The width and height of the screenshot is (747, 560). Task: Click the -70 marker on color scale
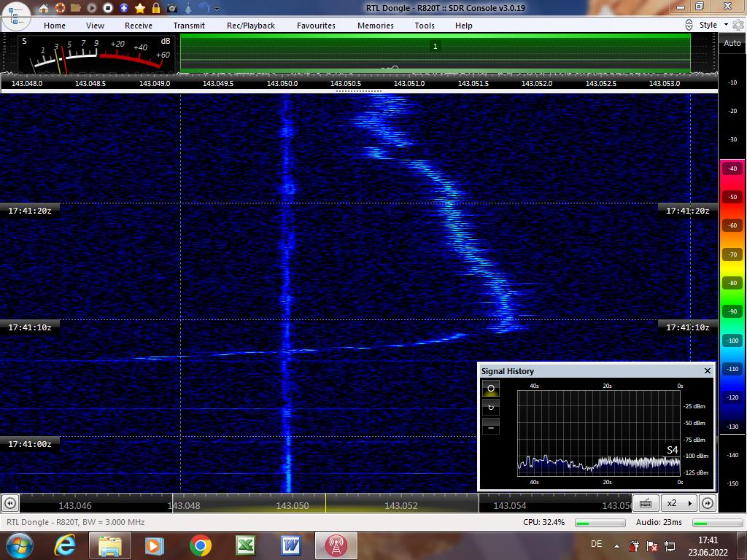[x=732, y=254]
